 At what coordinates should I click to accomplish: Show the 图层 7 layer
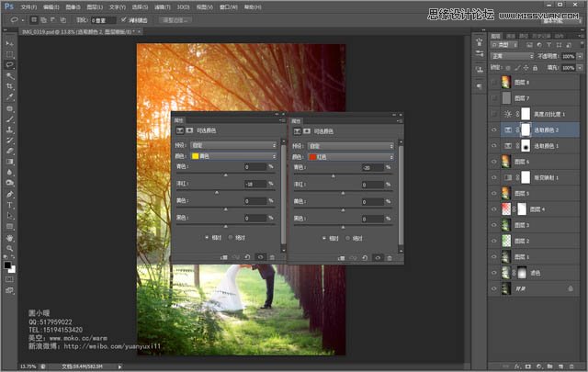pos(494,98)
